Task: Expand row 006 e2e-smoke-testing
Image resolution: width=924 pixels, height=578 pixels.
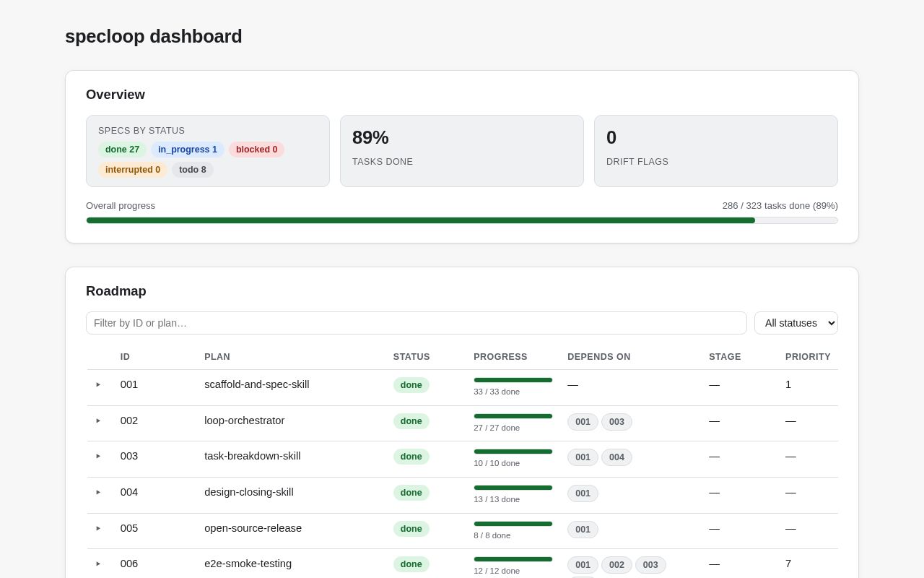Action: tap(98, 564)
